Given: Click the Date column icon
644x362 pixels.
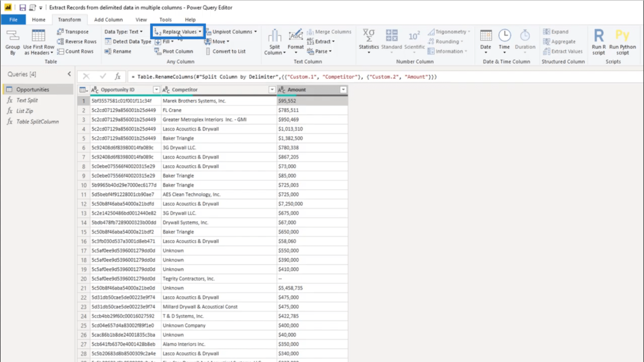Looking at the screenshot, I should 486,36.
